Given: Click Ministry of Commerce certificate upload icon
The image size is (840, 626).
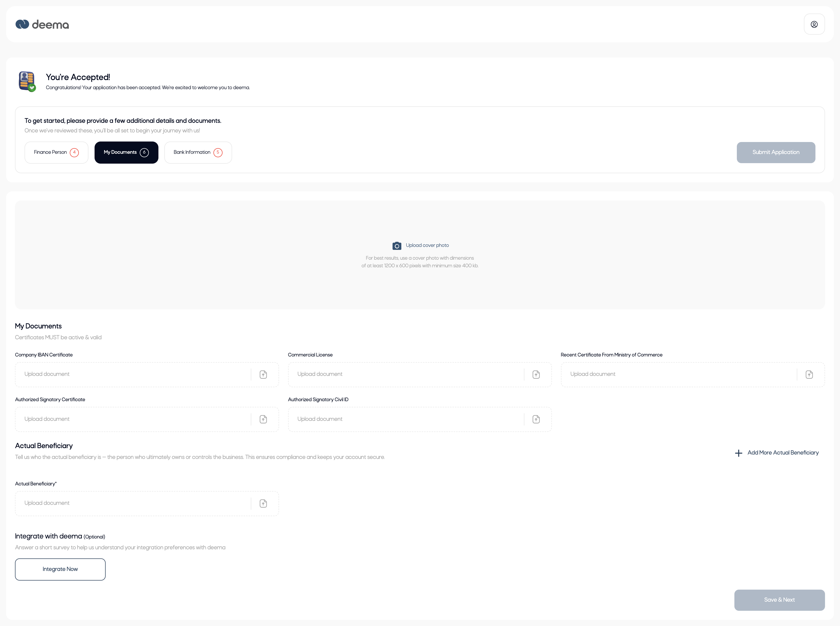Looking at the screenshot, I should tap(809, 374).
